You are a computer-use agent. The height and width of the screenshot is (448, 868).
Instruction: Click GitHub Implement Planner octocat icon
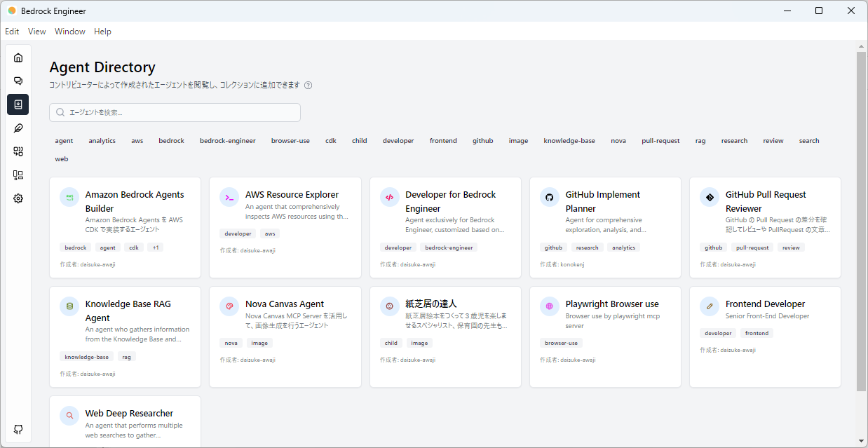click(x=550, y=197)
